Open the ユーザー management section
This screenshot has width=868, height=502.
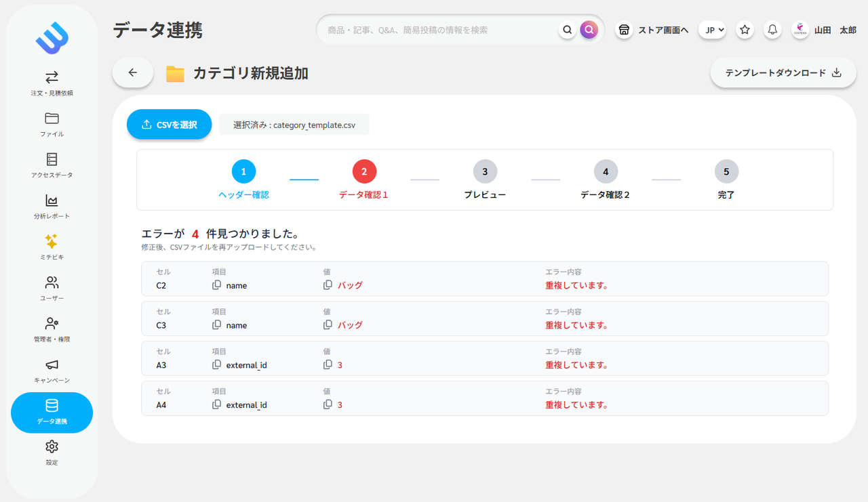point(51,289)
